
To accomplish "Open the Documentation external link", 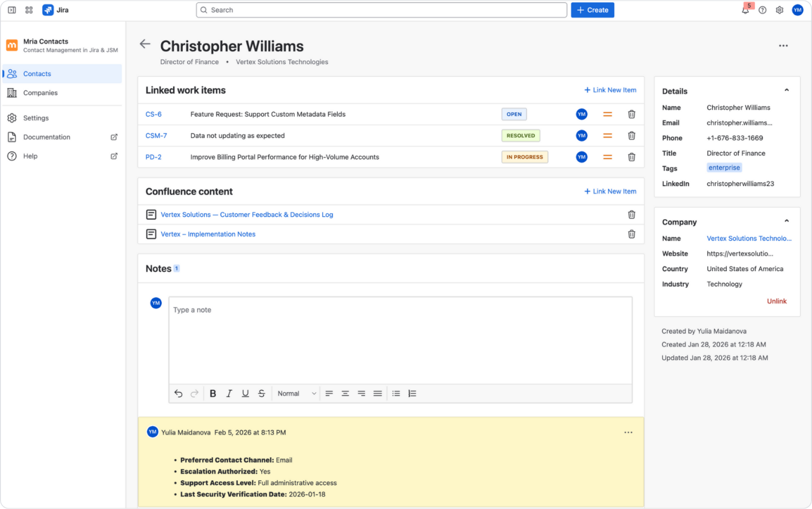I will [46, 137].
